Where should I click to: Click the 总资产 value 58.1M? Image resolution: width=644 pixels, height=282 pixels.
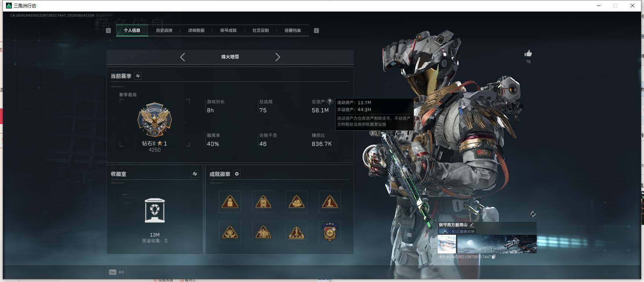click(320, 110)
